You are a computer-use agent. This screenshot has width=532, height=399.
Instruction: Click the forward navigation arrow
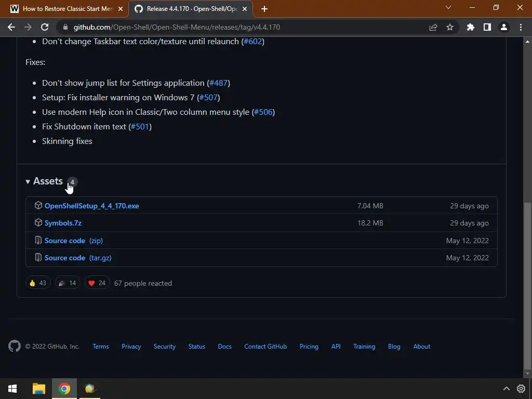point(28,27)
